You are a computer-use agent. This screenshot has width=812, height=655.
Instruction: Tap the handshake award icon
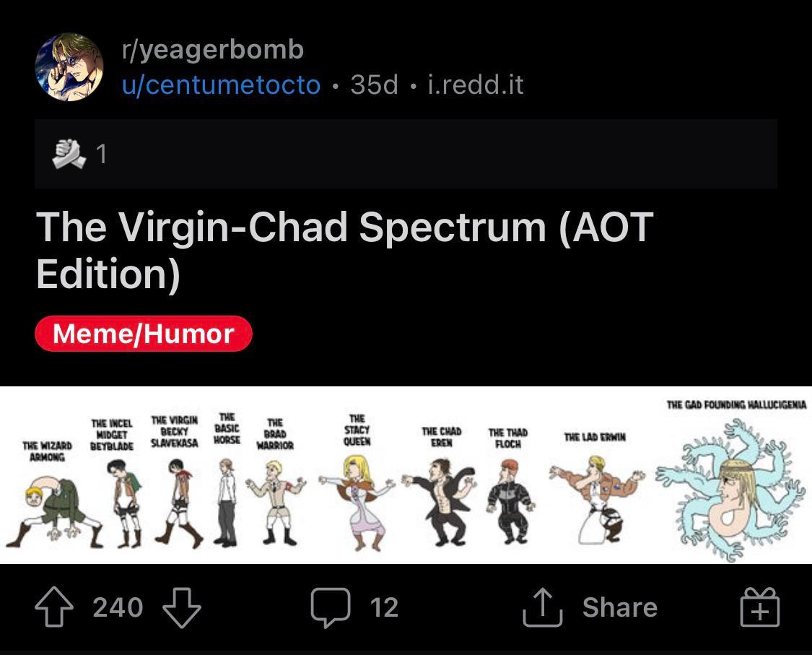click(x=69, y=153)
